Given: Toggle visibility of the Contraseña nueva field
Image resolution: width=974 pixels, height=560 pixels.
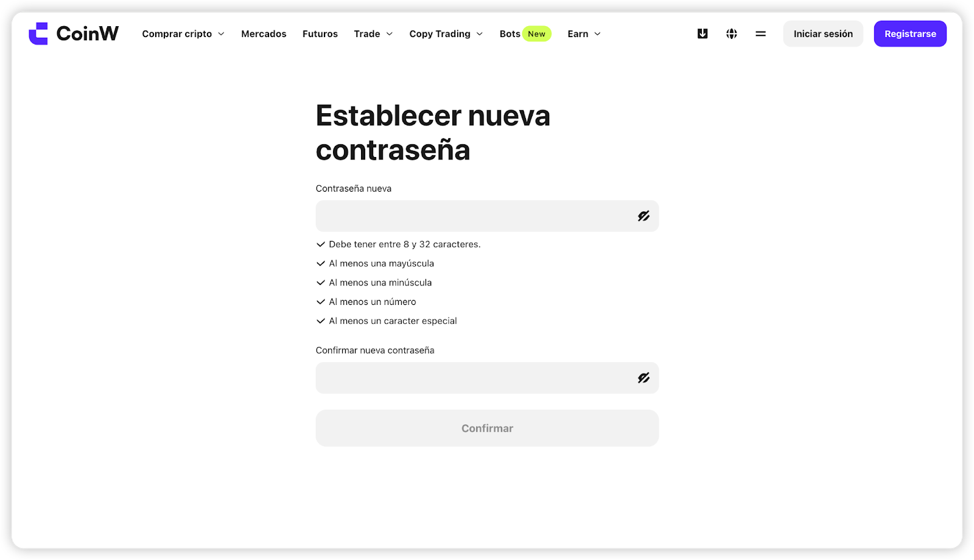Looking at the screenshot, I should tap(643, 216).
